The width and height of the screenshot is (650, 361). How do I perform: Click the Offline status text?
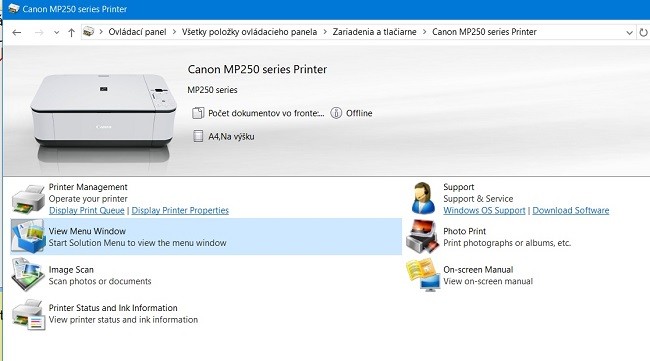[359, 113]
